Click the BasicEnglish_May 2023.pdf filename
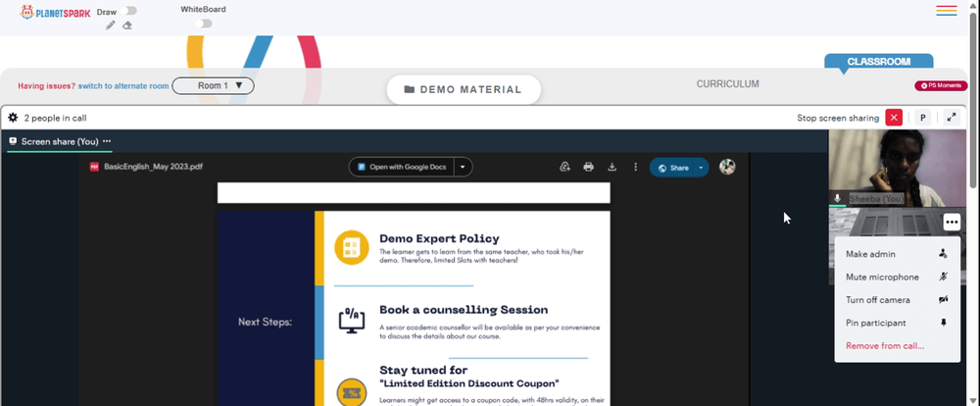 [x=153, y=167]
